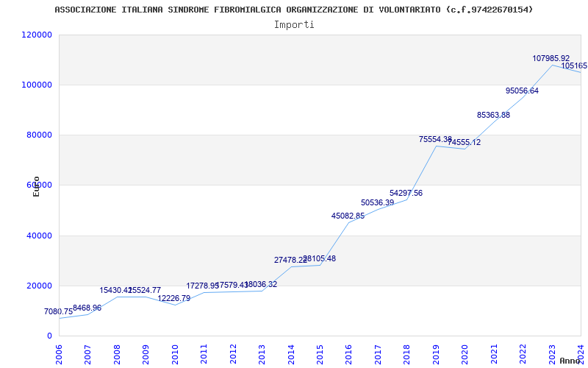The height and width of the screenshot is (368, 588).
Task: Click the 2022 x-axis year label
Action: tap(523, 355)
